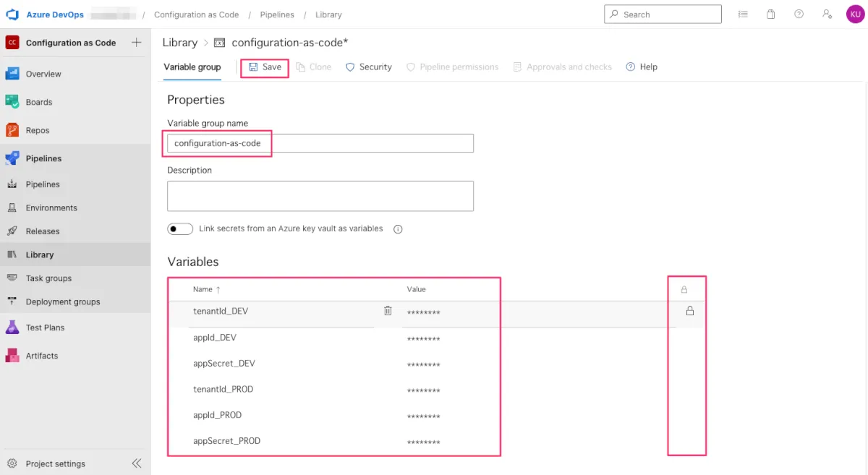Open the help question mark icon in header
The image size is (868, 475).
tap(799, 14)
